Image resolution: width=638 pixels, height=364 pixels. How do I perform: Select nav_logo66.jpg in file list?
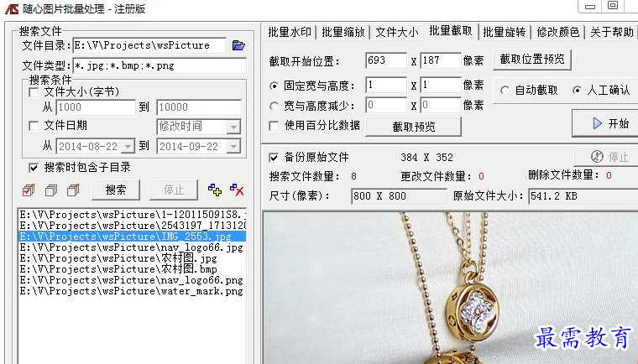coord(133,247)
